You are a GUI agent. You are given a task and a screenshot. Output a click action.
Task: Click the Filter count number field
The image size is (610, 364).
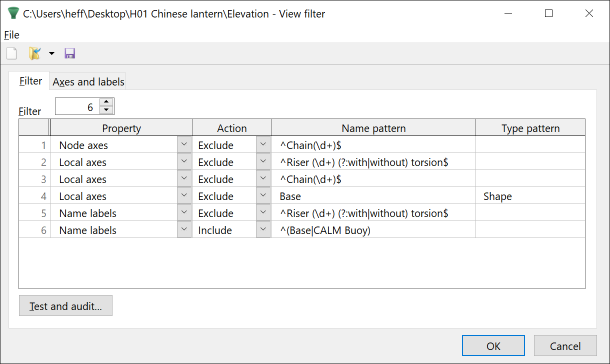(77, 106)
